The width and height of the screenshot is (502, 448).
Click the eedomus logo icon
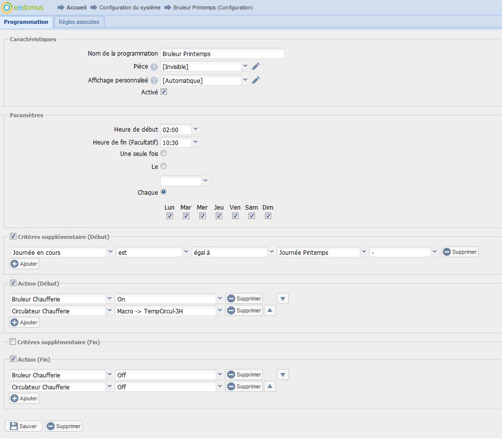pos(7,7)
